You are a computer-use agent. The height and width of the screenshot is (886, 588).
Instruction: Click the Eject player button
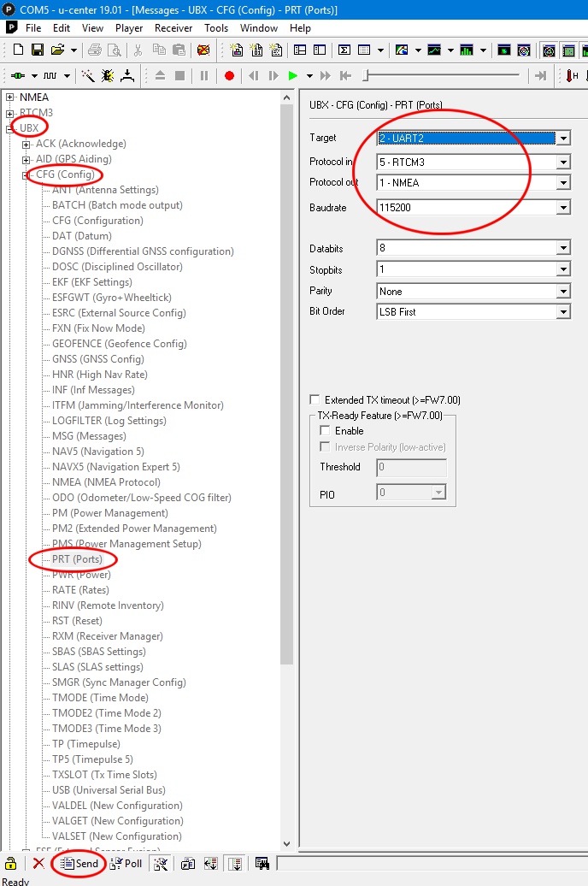coord(161,76)
